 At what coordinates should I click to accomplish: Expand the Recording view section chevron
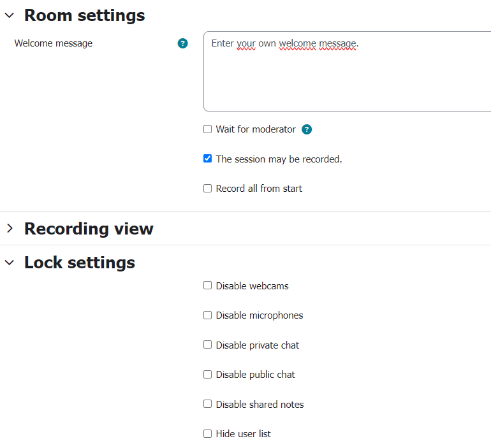(10, 228)
